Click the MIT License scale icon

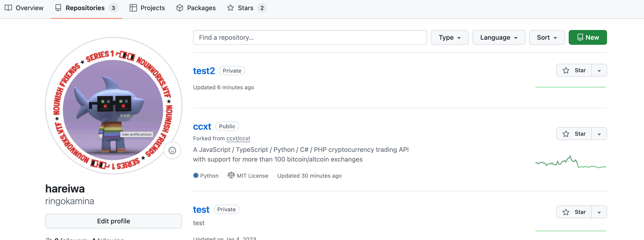(231, 175)
